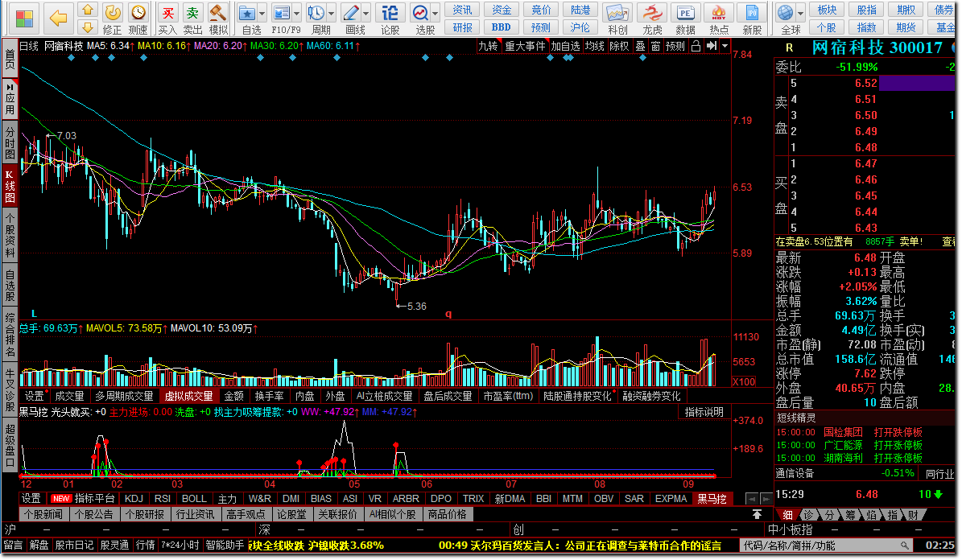Expand the 周期 dropdown arrow
Image resolution: width=962 pixels, height=560 pixels.
tap(332, 13)
